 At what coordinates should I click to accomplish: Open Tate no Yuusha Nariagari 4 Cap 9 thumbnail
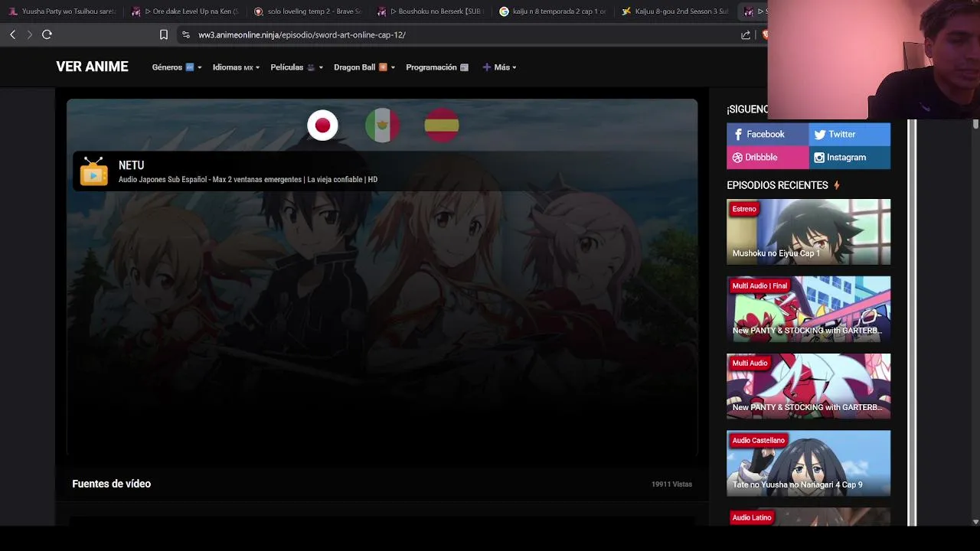pyautogui.click(x=808, y=463)
